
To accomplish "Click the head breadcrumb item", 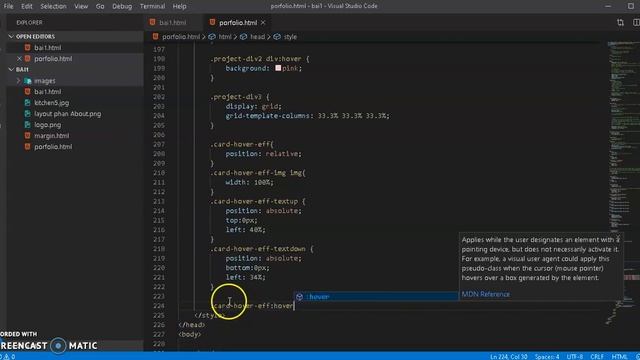I will click(x=257, y=37).
